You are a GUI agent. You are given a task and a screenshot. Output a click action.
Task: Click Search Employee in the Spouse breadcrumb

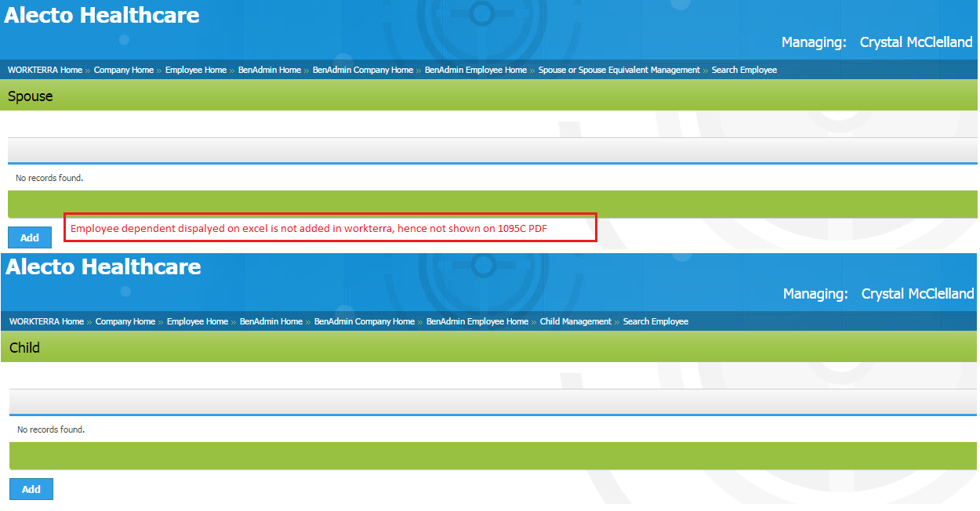coord(744,70)
